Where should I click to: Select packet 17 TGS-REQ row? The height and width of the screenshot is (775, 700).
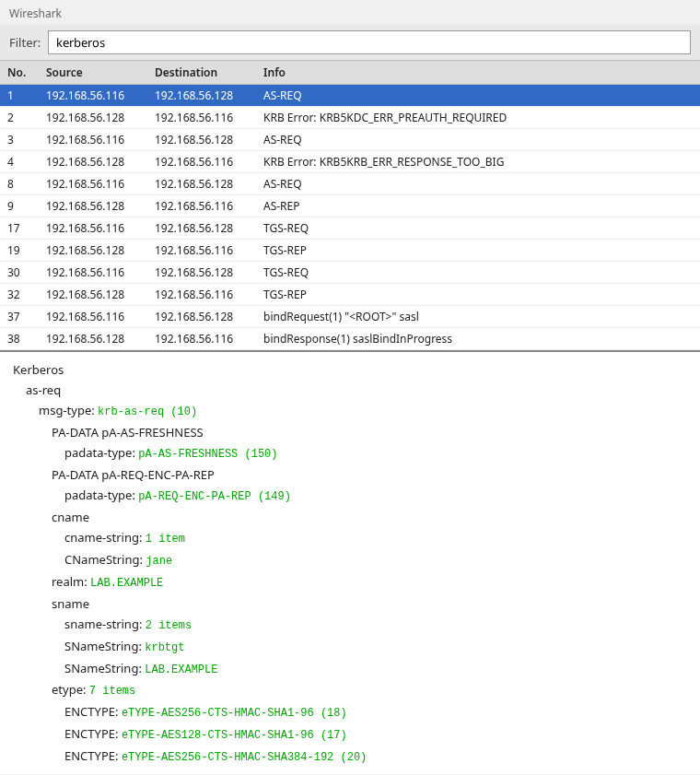(350, 229)
